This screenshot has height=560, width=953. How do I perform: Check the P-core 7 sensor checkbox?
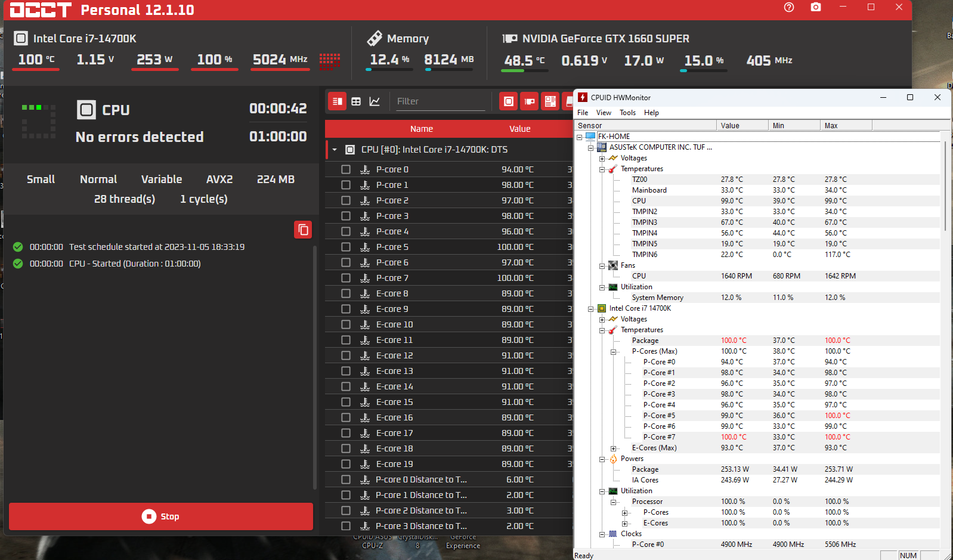coord(346,278)
